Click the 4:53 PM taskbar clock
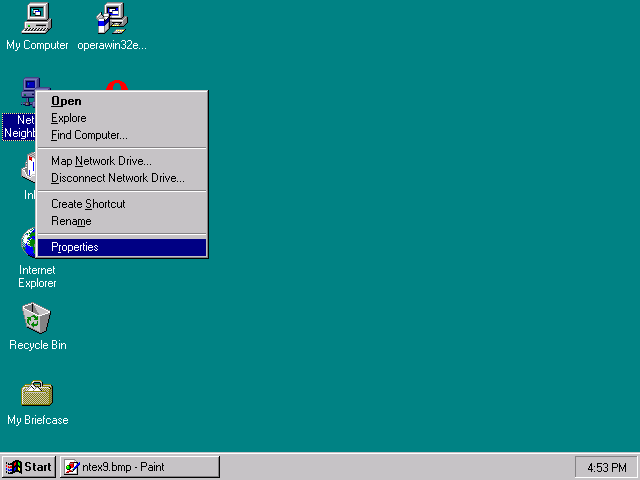The width and height of the screenshot is (640, 480). click(x=607, y=467)
